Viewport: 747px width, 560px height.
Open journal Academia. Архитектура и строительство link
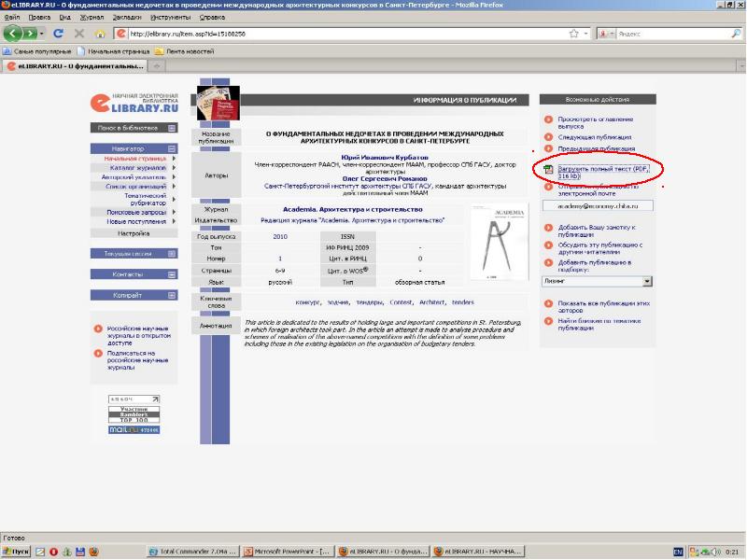353,209
